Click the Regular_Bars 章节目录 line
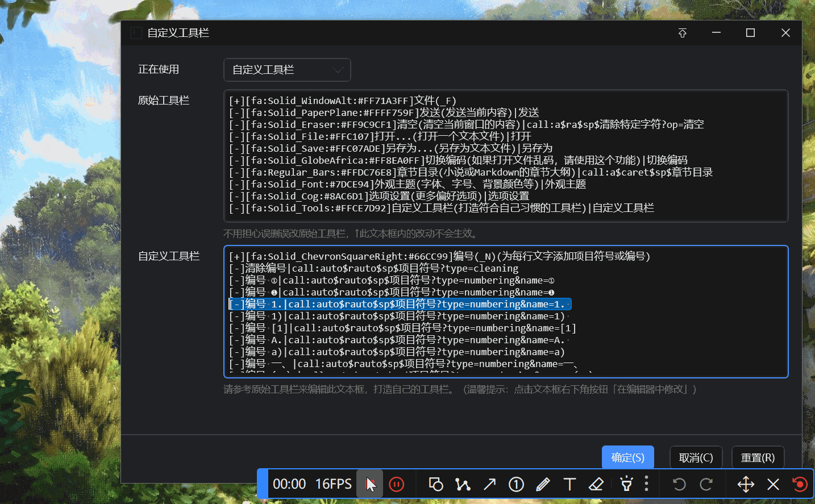The image size is (815, 504). 471,172
